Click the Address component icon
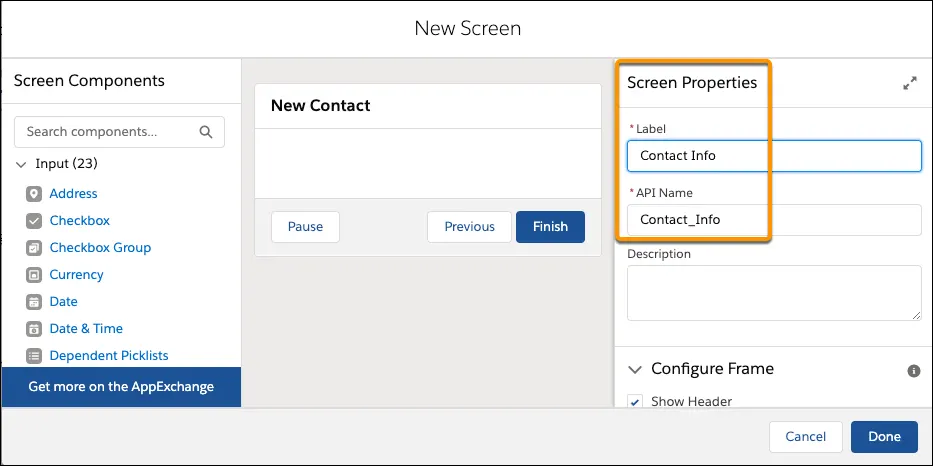The image size is (933, 466). 34,194
